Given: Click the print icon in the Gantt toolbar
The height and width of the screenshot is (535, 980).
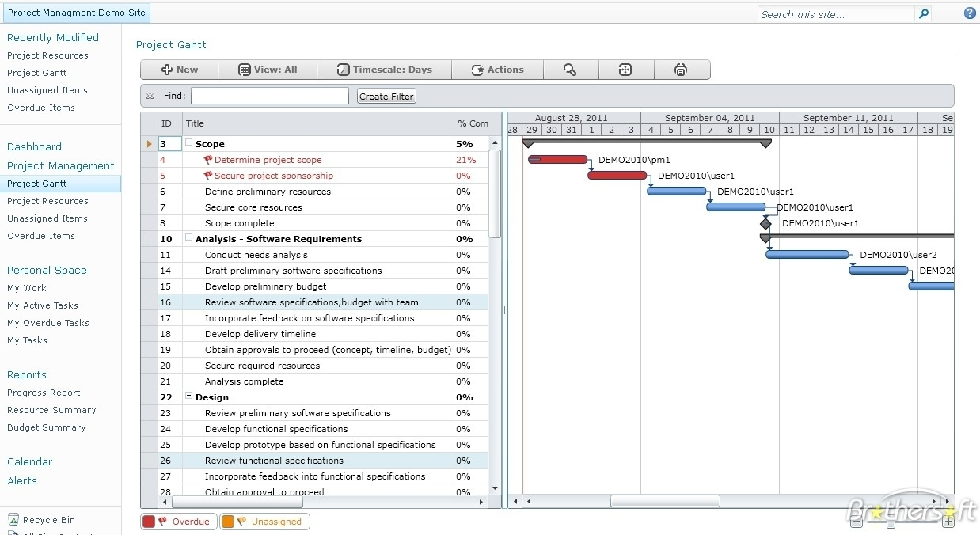Looking at the screenshot, I should click(x=681, y=70).
